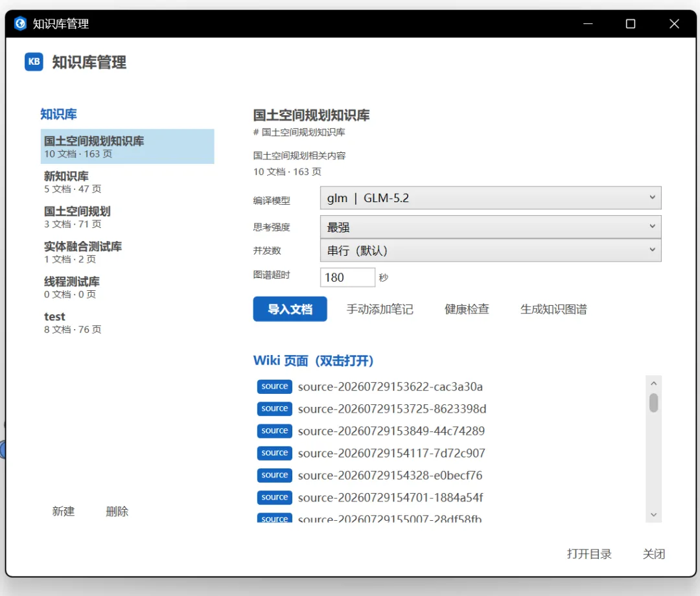Click 打开目录 button

pyautogui.click(x=589, y=554)
